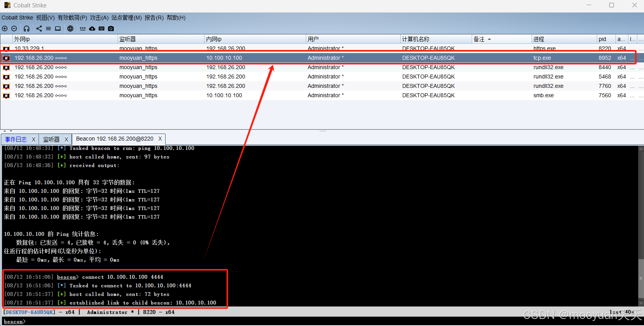Open credentials icon with asterisks
Viewport: 644px width, 326px height.
pyautogui.click(x=83, y=29)
